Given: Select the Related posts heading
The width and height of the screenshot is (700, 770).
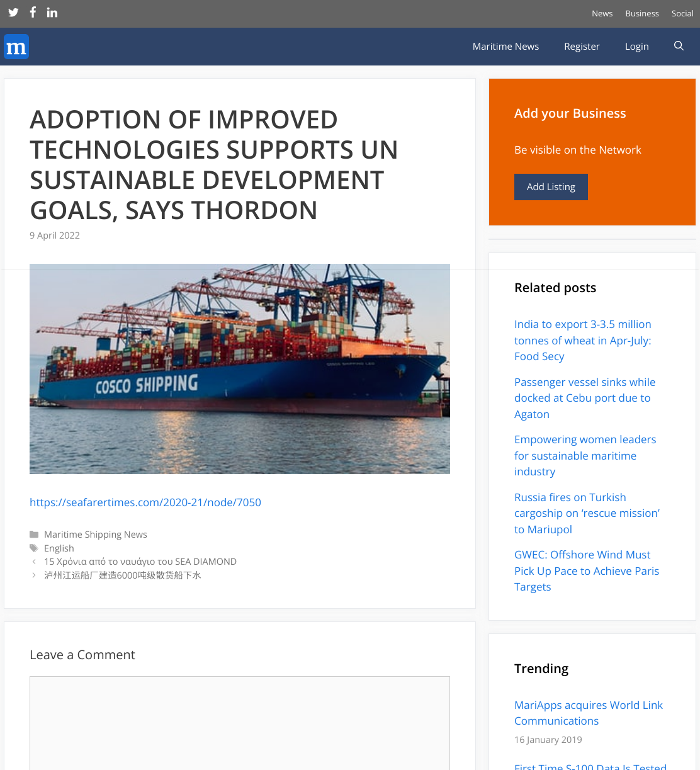Looking at the screenshot, I should click(555, 288).
